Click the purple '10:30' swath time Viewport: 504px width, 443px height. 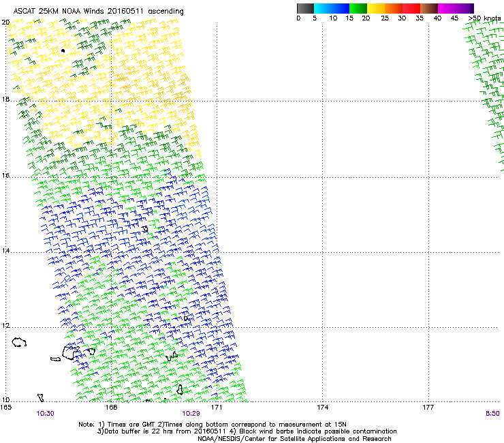point(46,414)
